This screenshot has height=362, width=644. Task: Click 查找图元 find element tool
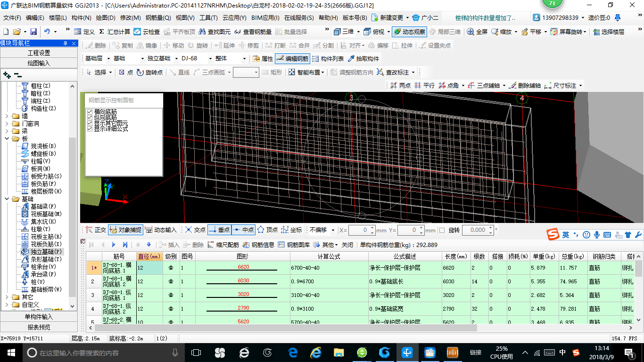215,32
